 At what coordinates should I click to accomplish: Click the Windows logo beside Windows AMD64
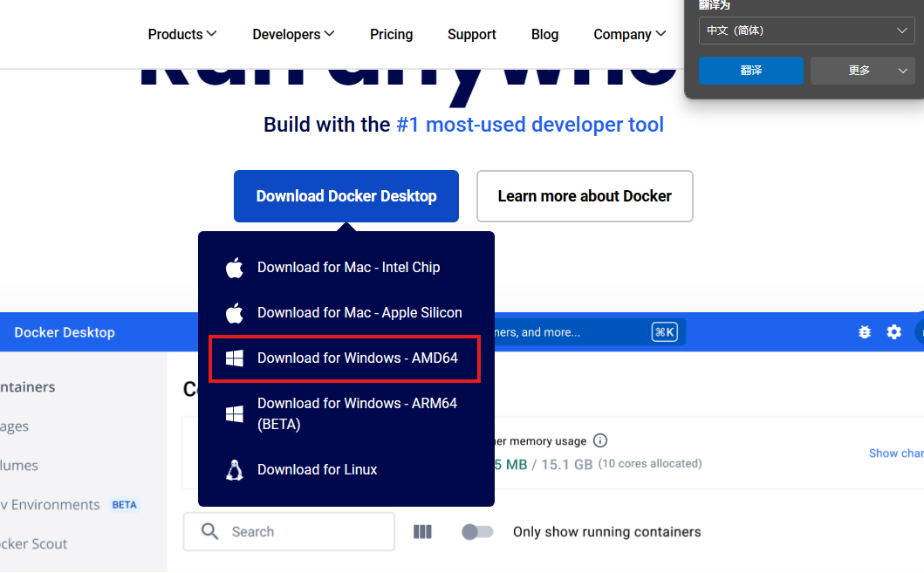click(x=235, y=358)
